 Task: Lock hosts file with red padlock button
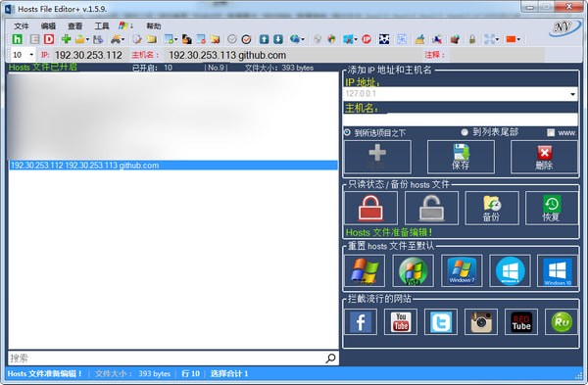370,208
